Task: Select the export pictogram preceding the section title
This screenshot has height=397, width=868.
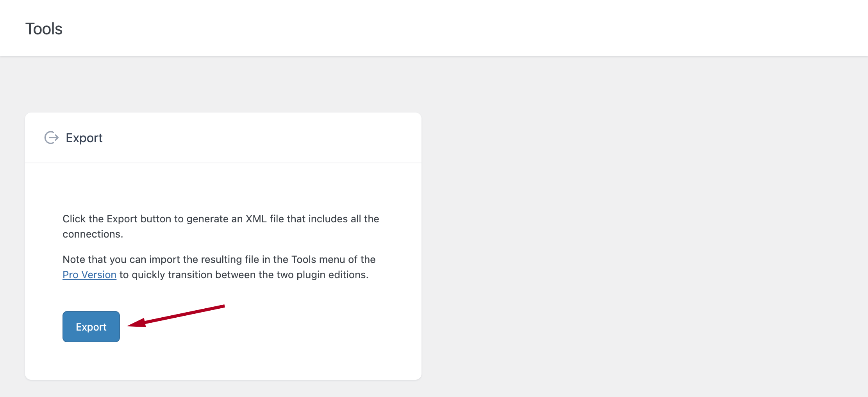Action: pos(51,137)
